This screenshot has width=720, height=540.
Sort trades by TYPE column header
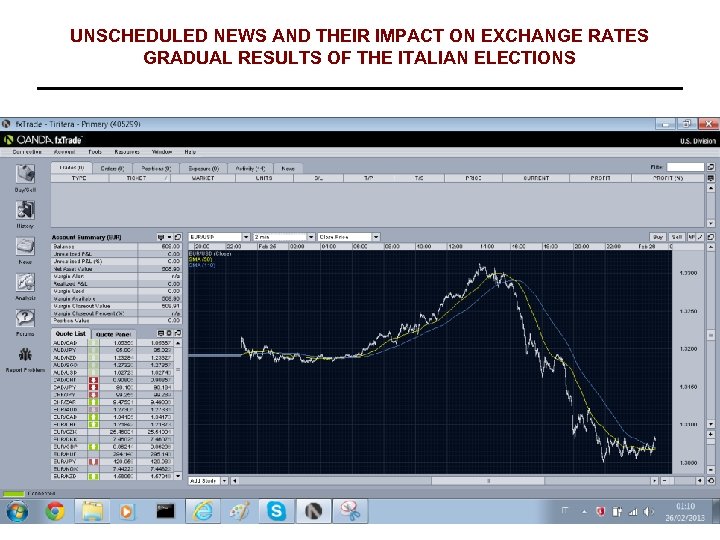pos(79,178)
